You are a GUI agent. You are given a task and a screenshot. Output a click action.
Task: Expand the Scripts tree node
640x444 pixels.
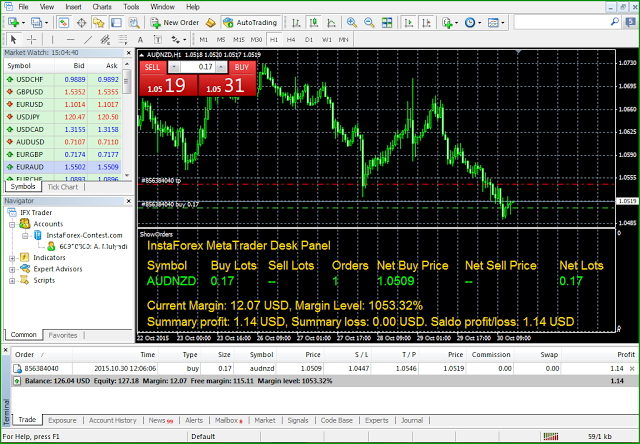12,281
